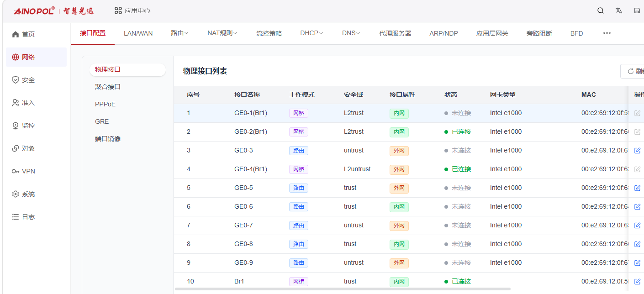Click the 已连接 status in GE0-2(Br1) row
Image resolution: width=644 pixels, height=294 pixels.
pyautogui.click(x=458, y=131)
